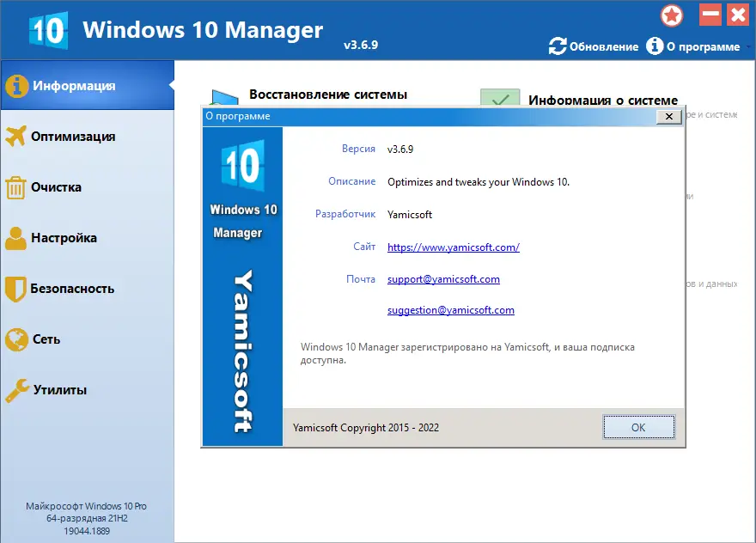Click the Обновление update button
Viewport: 756px width, 543px height.
tap(594, 46)
